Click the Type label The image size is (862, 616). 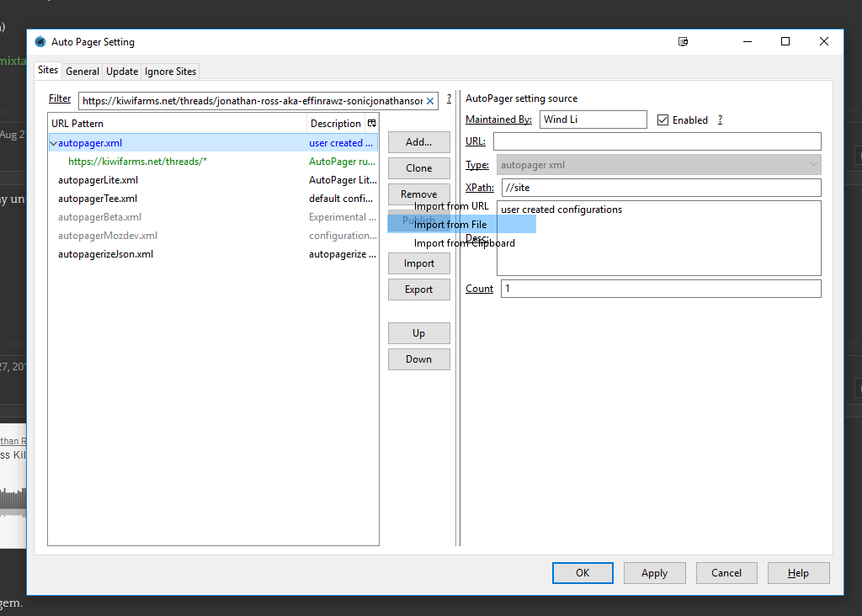coord(477,165)
